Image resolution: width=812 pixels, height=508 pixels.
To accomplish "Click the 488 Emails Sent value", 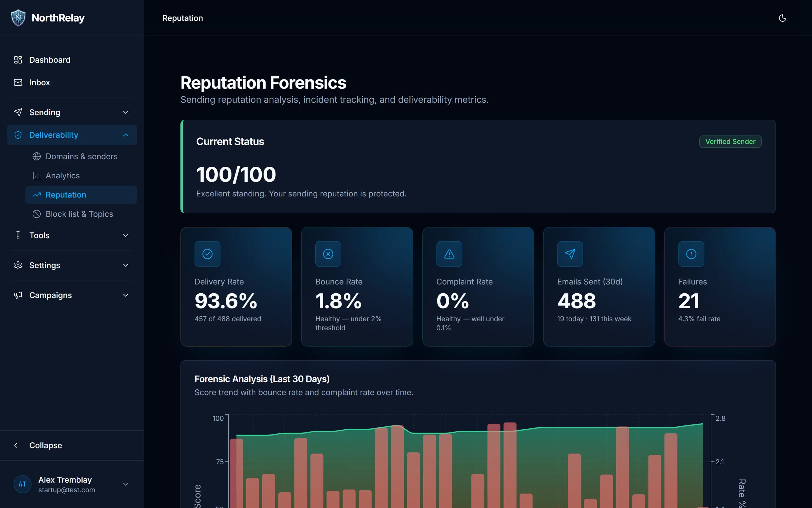I will [577, 301].
